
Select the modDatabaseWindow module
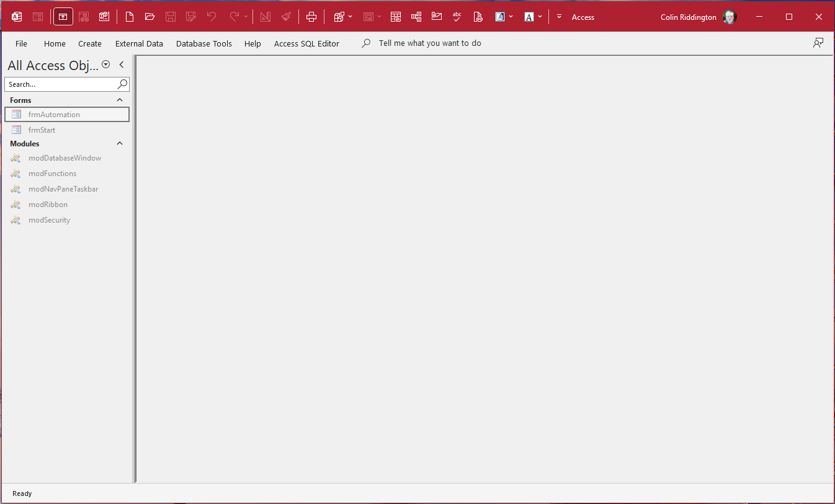67,158
